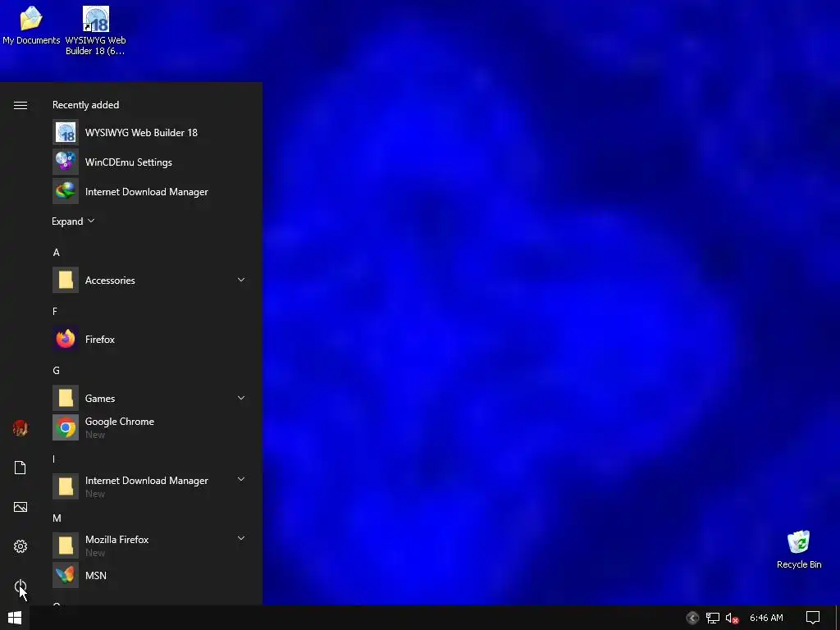Expand the Recently added list
Image resolution: width=840 pixels, height=630 pixels.
[x=73, y=221]
